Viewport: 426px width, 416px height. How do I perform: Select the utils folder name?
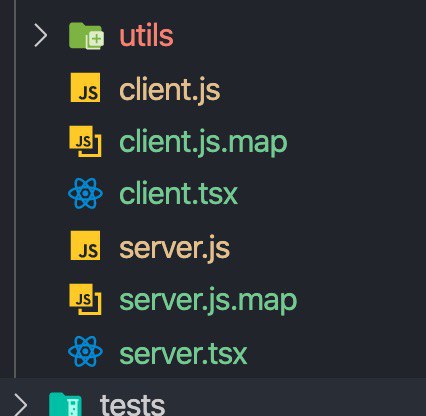146,35
